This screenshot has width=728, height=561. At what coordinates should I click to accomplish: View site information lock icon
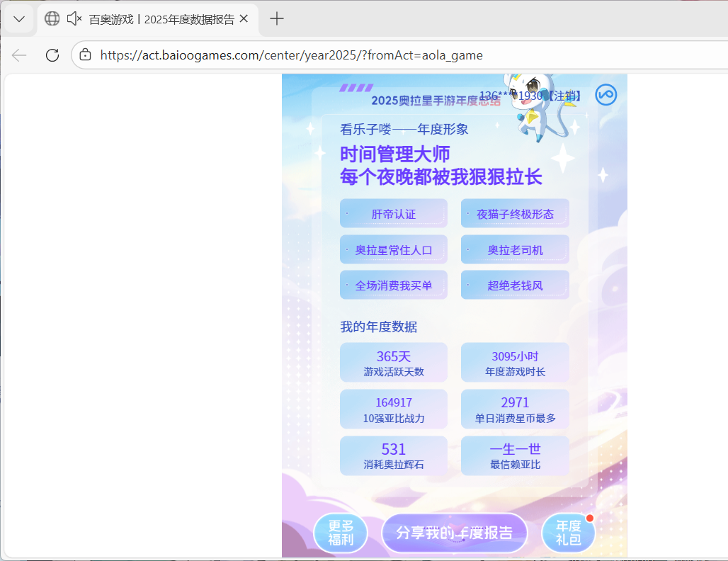tap(85, 55)
